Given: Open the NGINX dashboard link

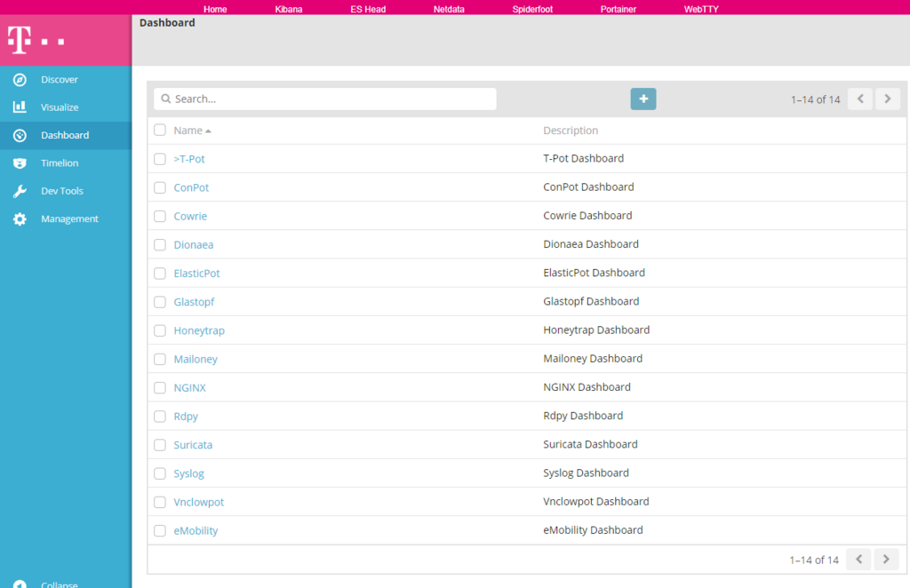Looking at the screenshot, I should tap(190, 387).
